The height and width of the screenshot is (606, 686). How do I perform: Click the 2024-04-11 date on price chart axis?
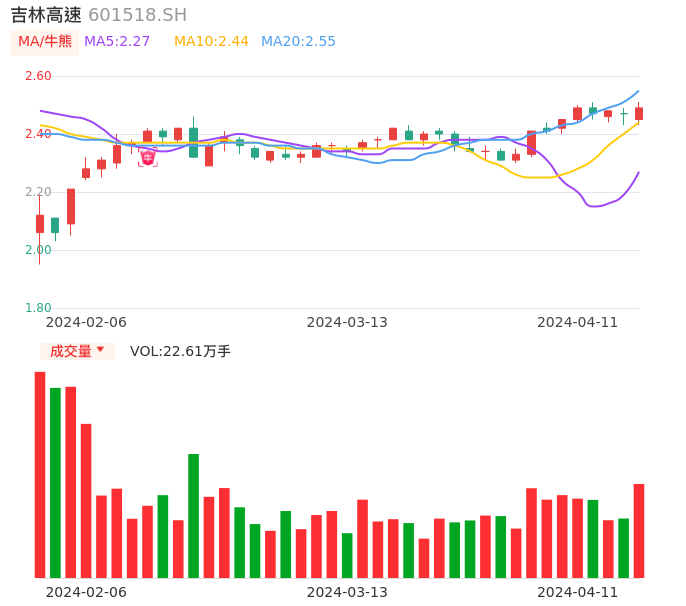pos(578,322)
